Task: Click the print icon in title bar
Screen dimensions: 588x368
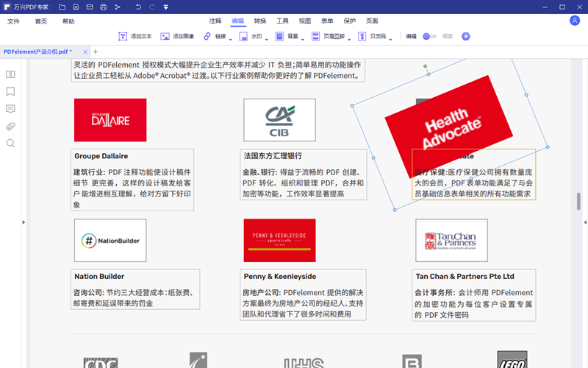Action: point(103,7)
